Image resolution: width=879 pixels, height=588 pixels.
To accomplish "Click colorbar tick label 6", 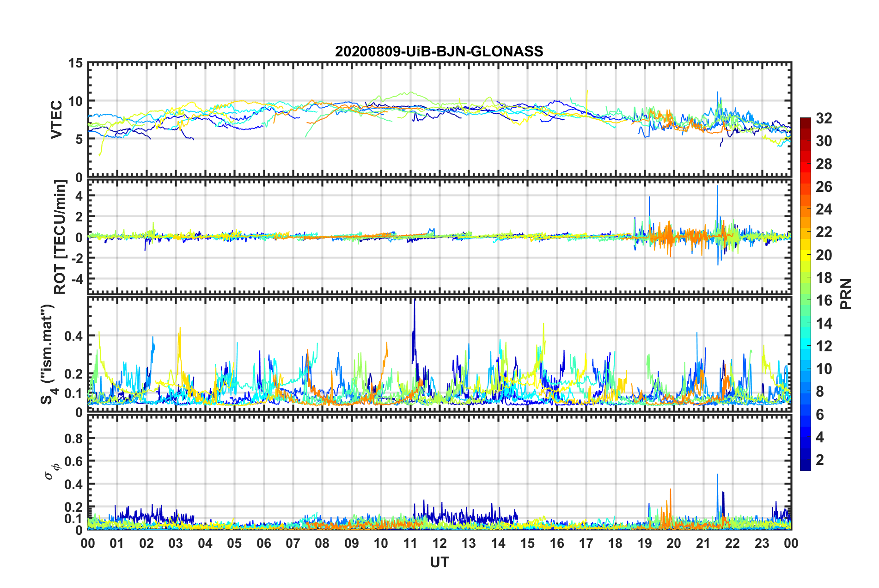I will (x=820, y=414).
